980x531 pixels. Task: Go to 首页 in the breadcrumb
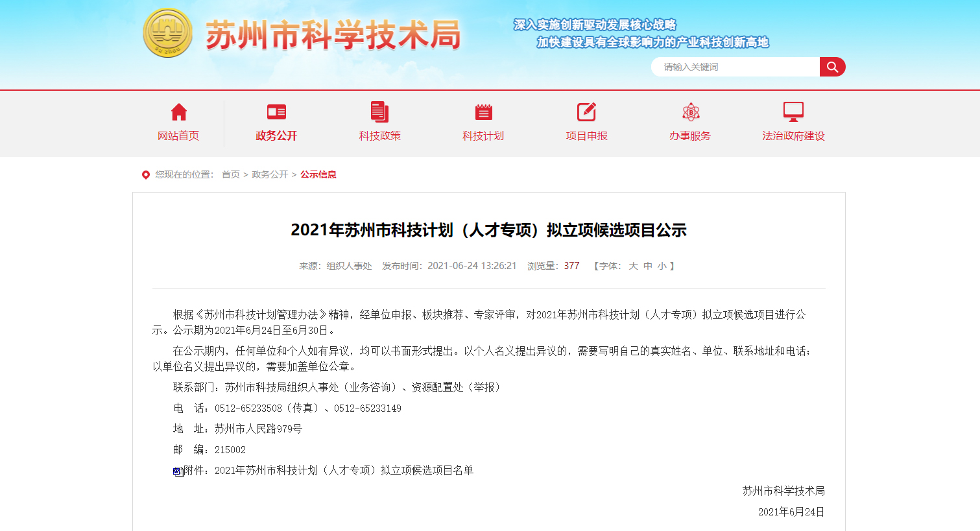pos(231,174)
